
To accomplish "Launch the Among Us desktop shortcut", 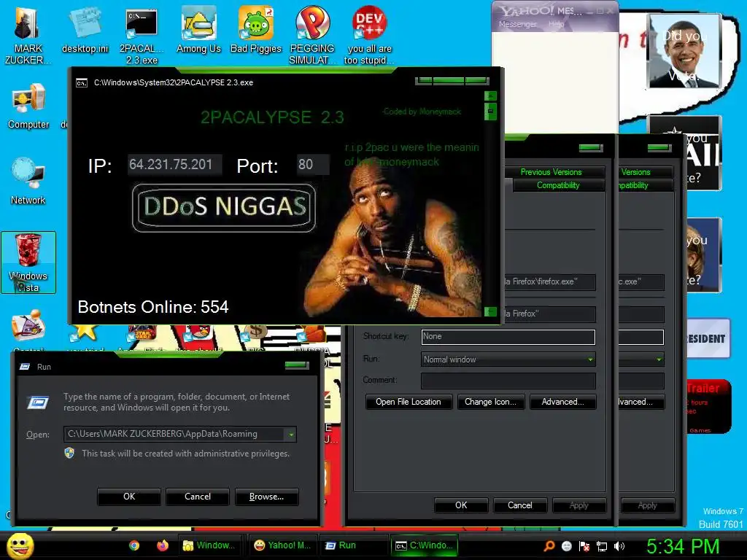I will click(198, 31).
